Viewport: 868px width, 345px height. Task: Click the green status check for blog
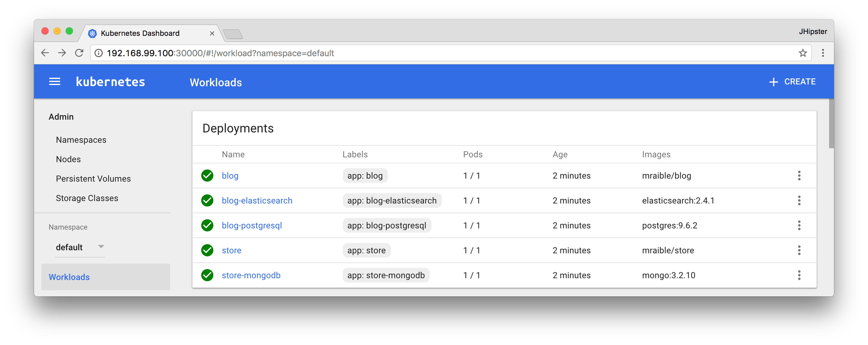[207, 176]
